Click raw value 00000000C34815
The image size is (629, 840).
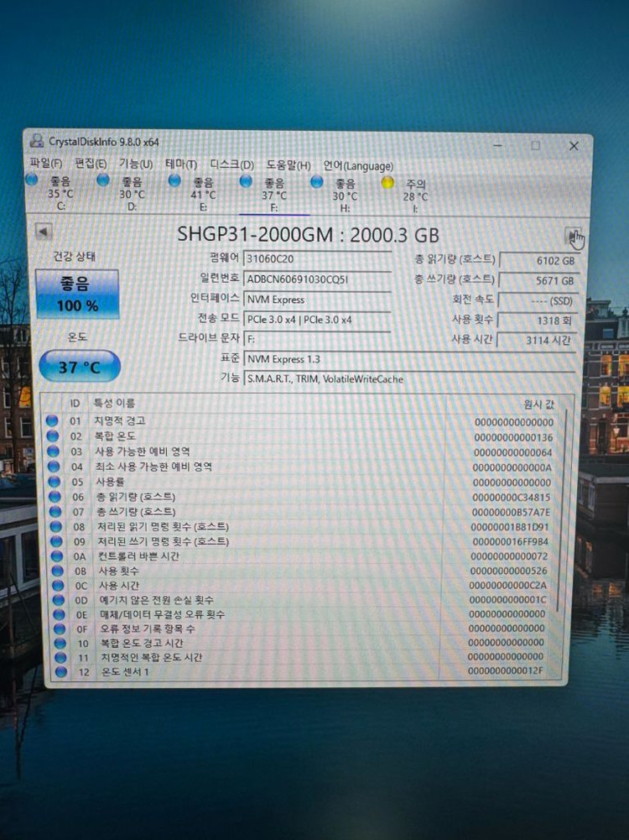tap(512, 497)
